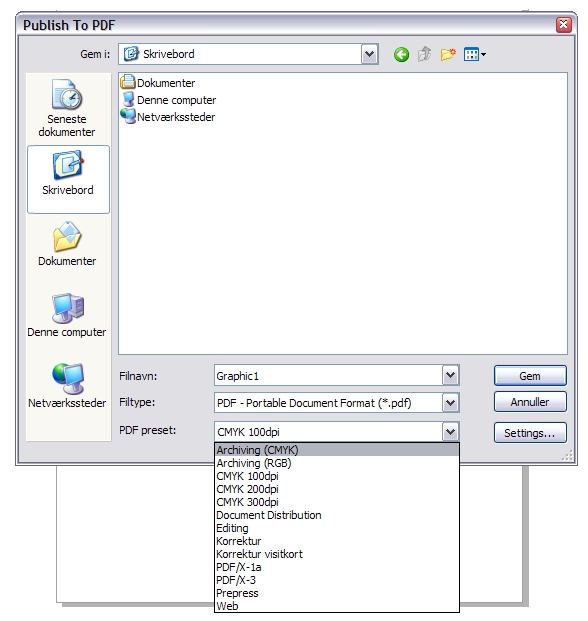
Task: Open Netværkssteder in places sidebar
Action: [67, 386]
